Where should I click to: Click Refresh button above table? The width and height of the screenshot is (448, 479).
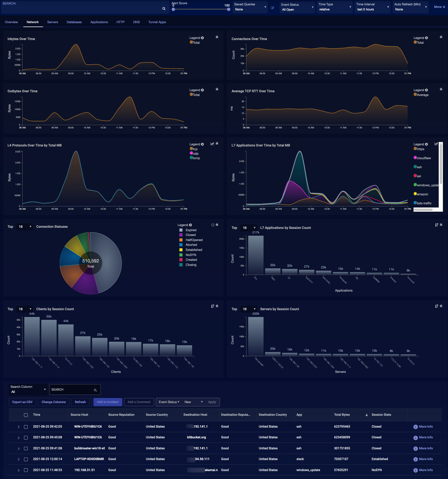click(x=80, y=402)
